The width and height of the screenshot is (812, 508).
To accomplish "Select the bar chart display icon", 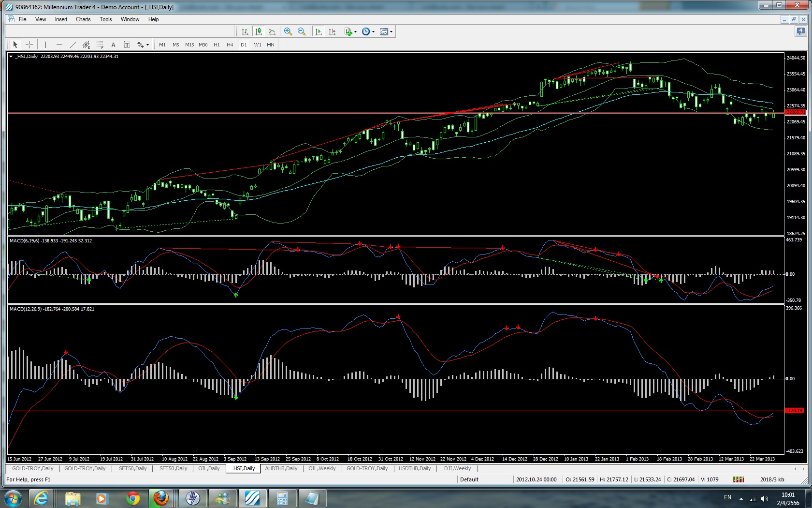I will coord(245,31).
